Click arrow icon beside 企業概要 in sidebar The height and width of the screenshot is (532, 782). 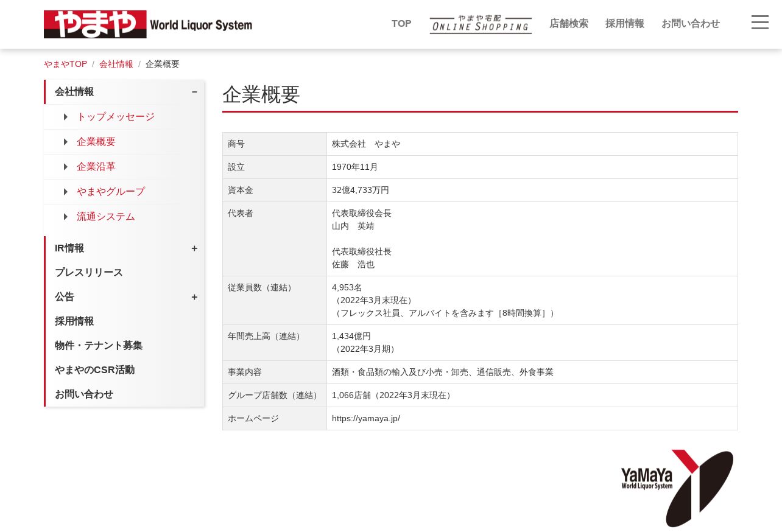pyautogui.click(x=66, y=142)
